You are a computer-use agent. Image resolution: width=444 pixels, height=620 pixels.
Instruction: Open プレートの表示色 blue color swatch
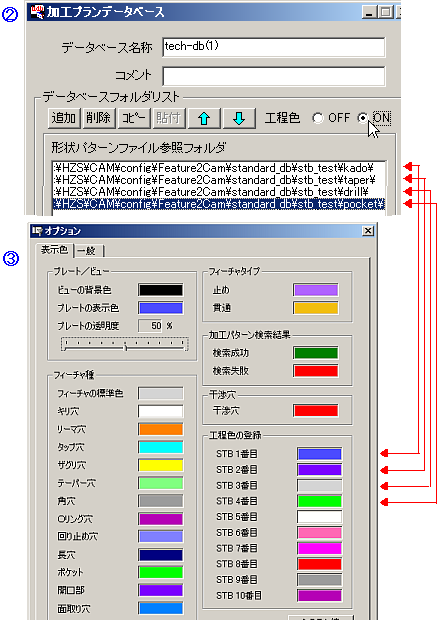click(161, 308)
